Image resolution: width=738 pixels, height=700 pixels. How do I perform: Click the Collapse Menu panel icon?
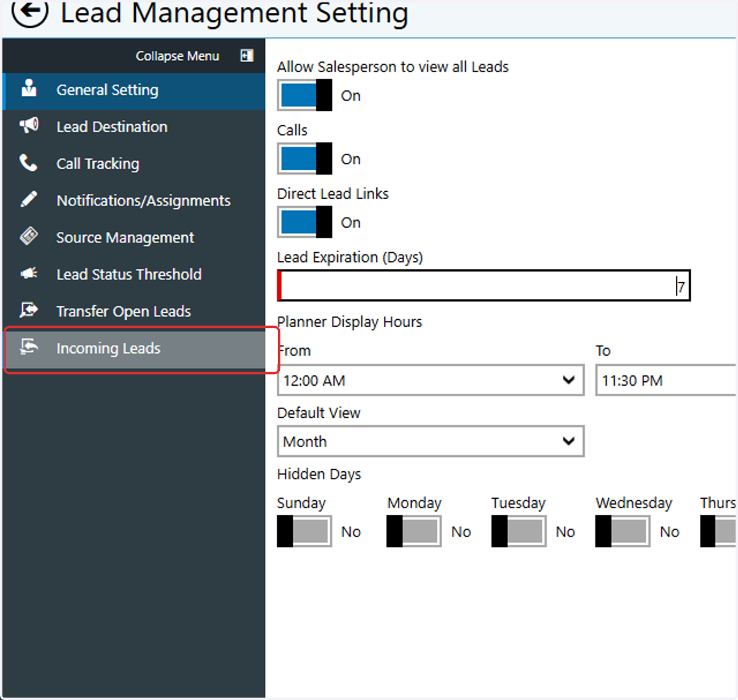tap(247, 55)
